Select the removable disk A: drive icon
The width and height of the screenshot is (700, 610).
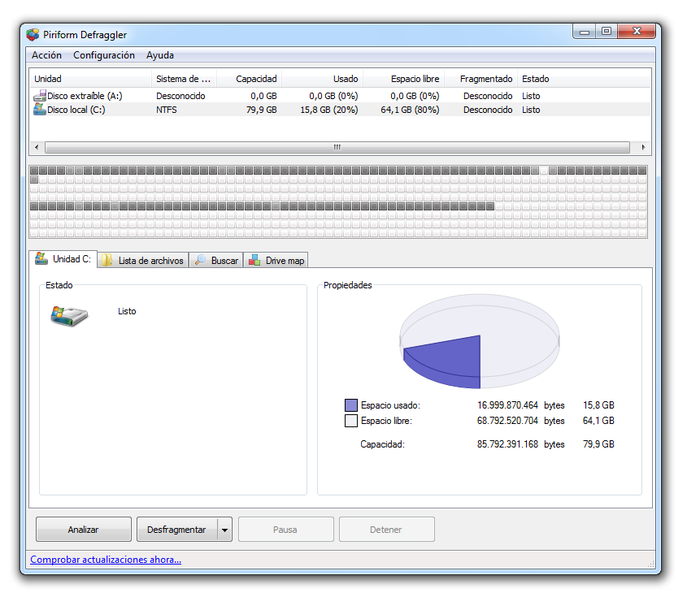(40, 96)
